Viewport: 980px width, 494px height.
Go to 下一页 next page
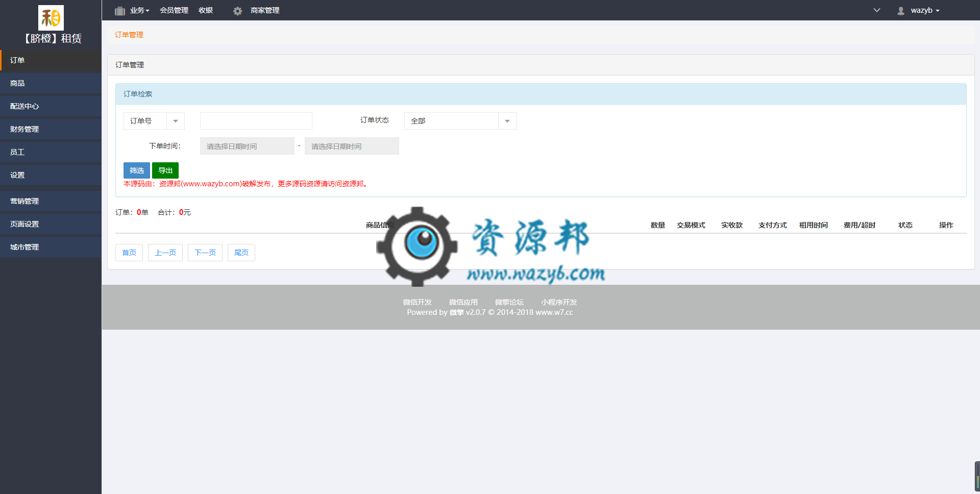(205, 253)
